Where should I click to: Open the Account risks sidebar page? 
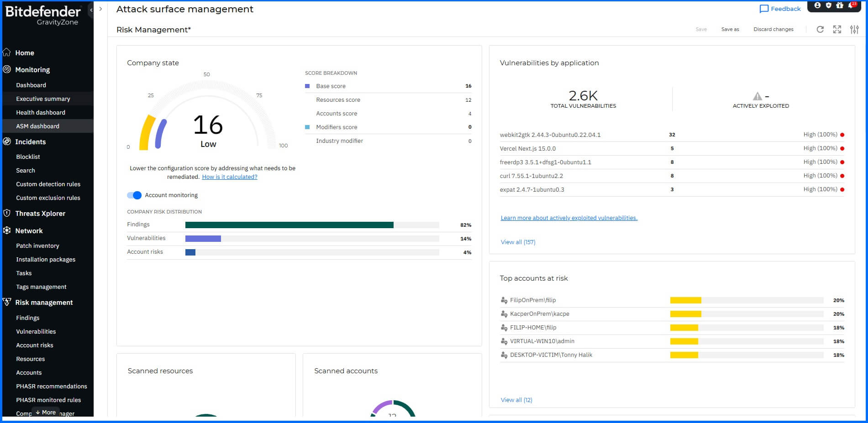click(35, 345)
